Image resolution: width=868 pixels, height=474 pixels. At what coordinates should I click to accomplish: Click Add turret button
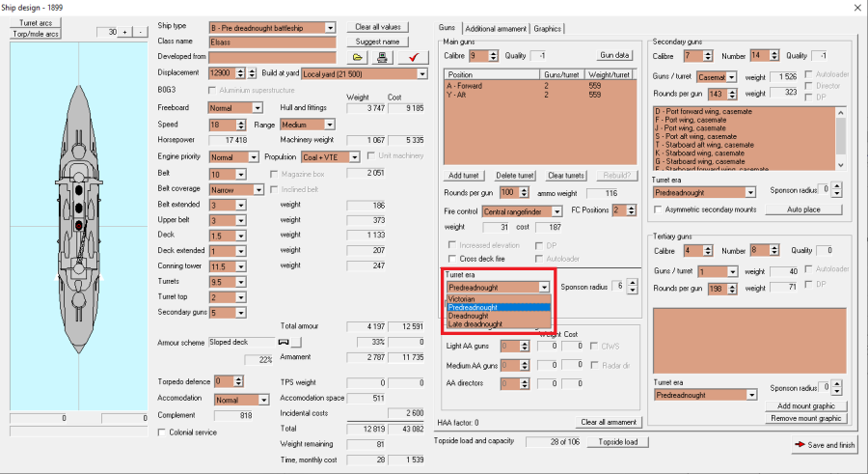point(463,176)
